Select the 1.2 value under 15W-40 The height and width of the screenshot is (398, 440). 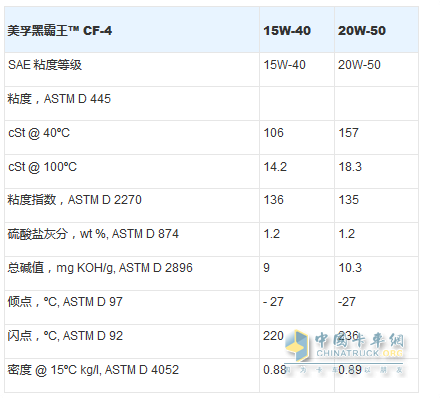coord(271,234)
